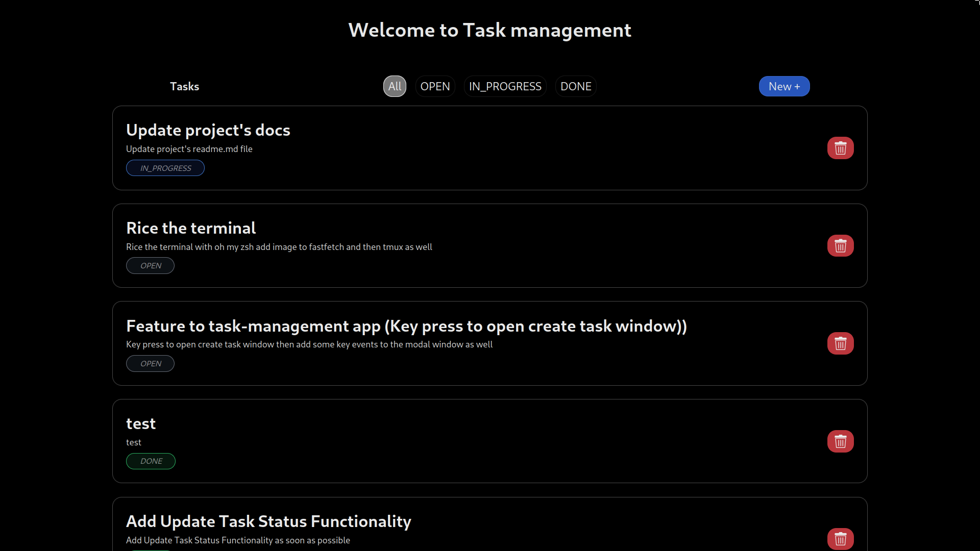This screenshot has height=551, width=980.
Task: Delete the Feature to task-management app task
Action: point(840,343)
